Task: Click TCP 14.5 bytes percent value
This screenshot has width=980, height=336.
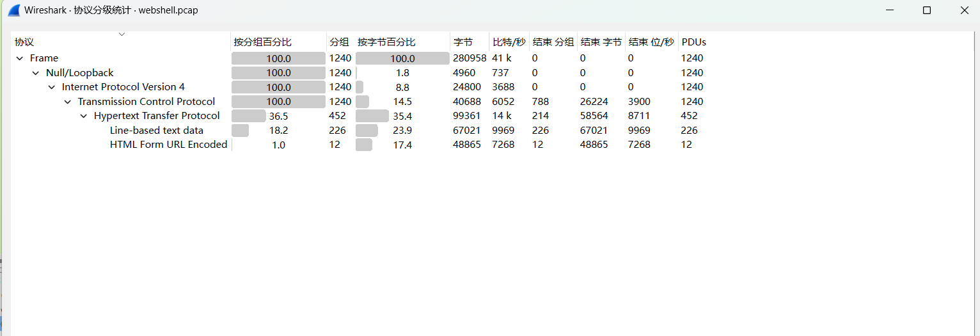Action: coord(402,102)
